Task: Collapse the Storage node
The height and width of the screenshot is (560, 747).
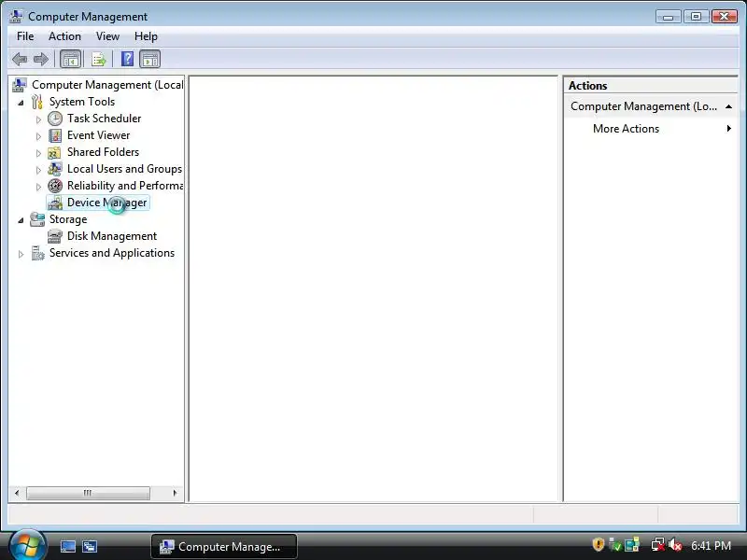Action: (21, 220)
